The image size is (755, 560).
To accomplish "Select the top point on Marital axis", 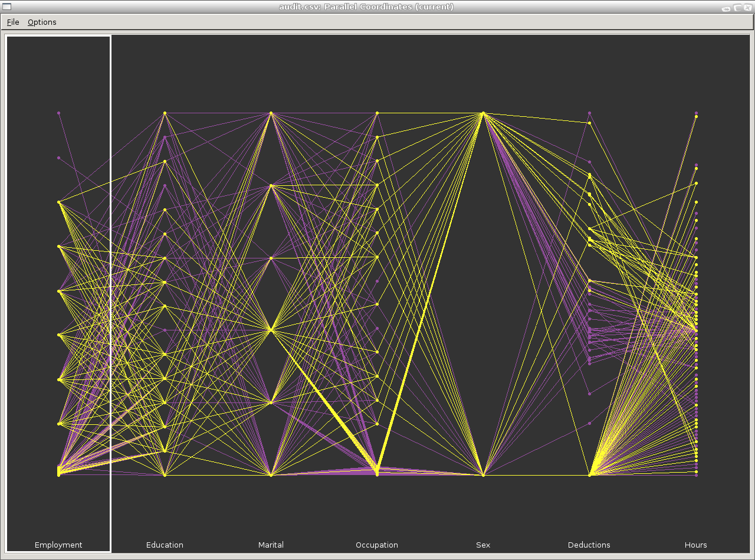I will (271, 113).
